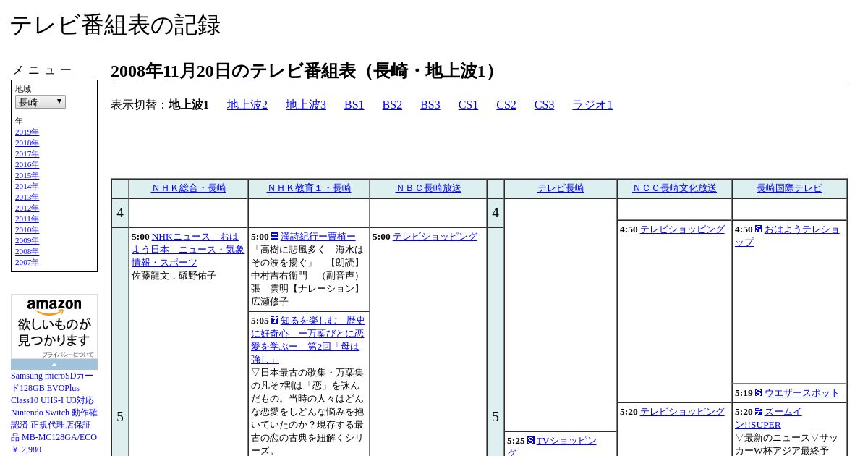The height and width of the screenshot is (456, 868).
Task: Click the S icon beside TVショッピング
Action: [531, 440]
